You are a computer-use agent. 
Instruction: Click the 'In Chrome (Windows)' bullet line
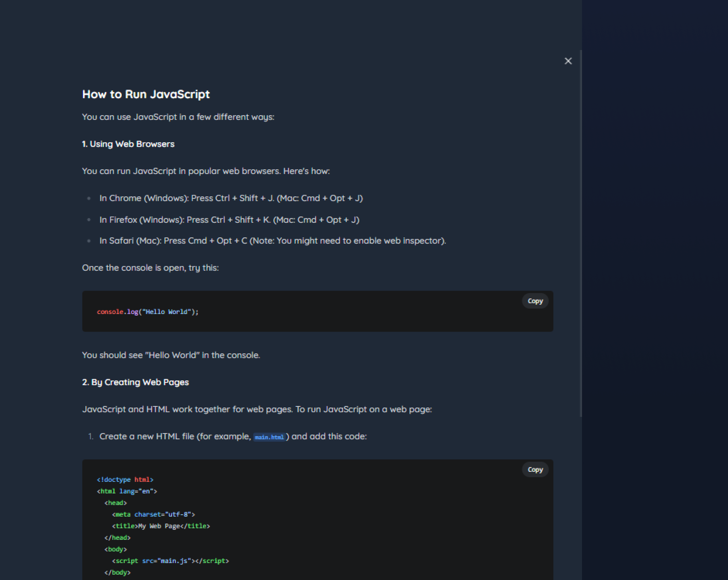click(x=231, y=198)
